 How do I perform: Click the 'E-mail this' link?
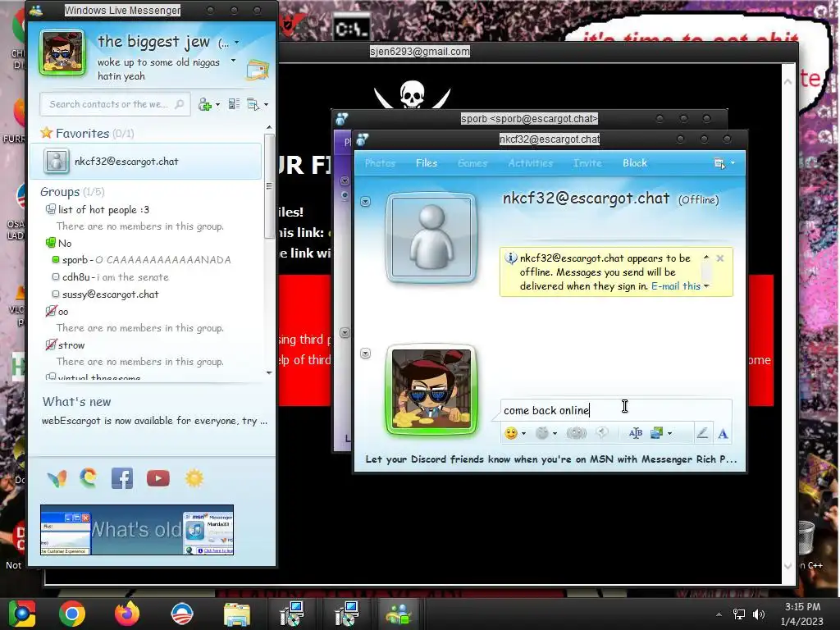click(676, 286)
